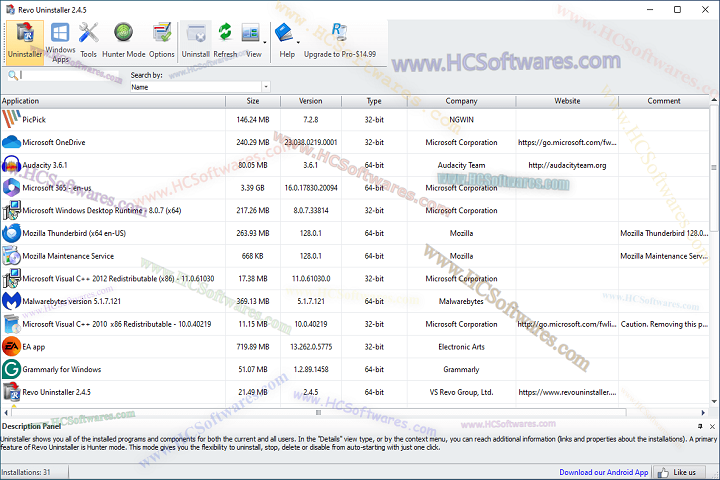
Task: Click horizontal scroll right arrow
Action: pos(703,412)
